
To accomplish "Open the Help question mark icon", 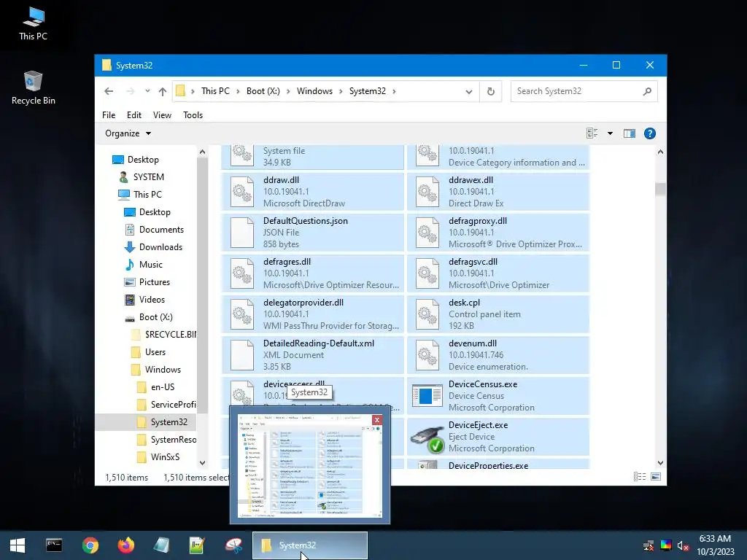I will [650, 133].
